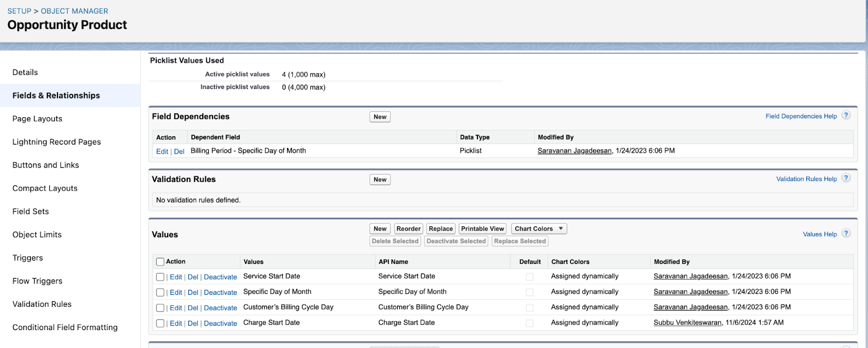Delete the Specific Day of Month value
The height and width of the screenshot is (348, 868).
pos(193,292)
